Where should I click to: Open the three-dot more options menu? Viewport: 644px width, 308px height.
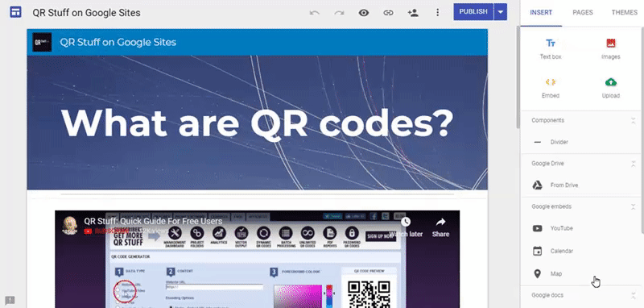[x=437, y=13]
